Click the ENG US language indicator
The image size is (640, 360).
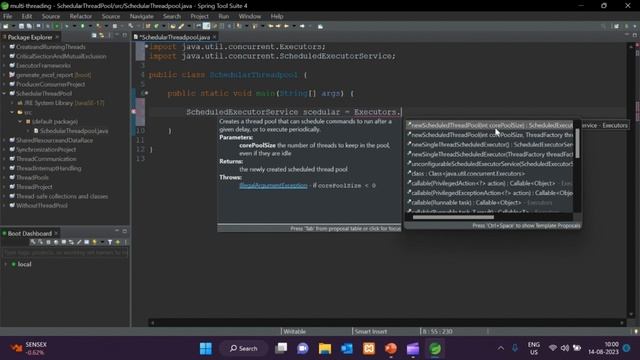533,348
